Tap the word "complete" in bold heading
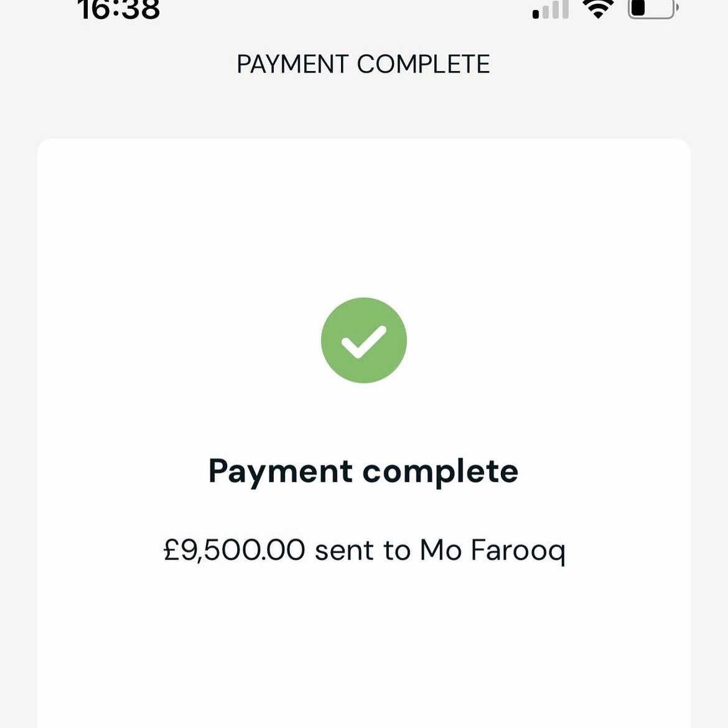The width and height of the screenshot is (728, 728). (x=441, y=471)
